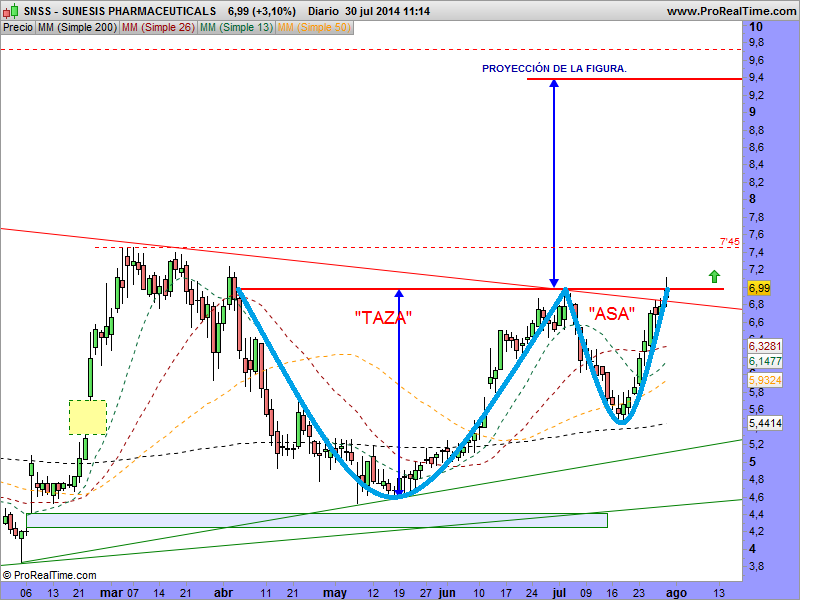Select the "TAZA" chart annotation

click(383, 317)
